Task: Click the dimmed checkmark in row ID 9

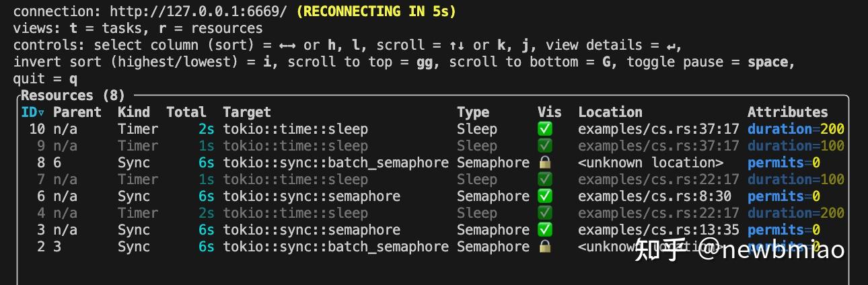Action: point(545,146)
